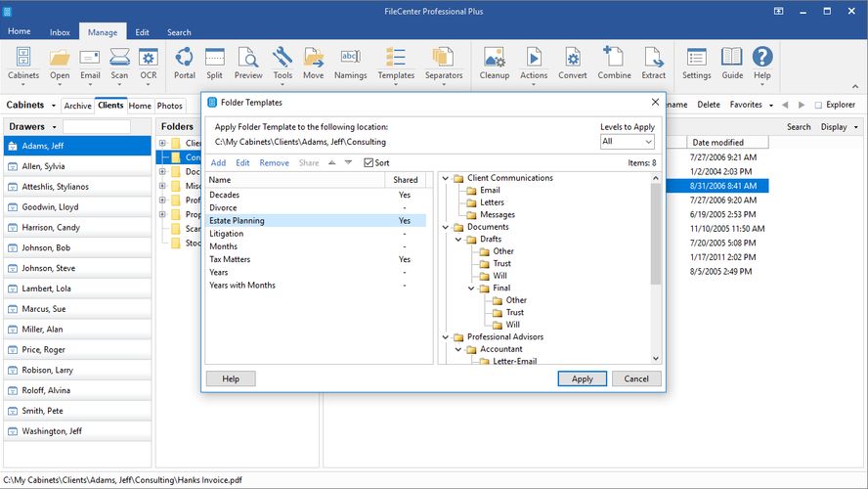Open the Levels to Apply dropdown

tap(628, 142)
